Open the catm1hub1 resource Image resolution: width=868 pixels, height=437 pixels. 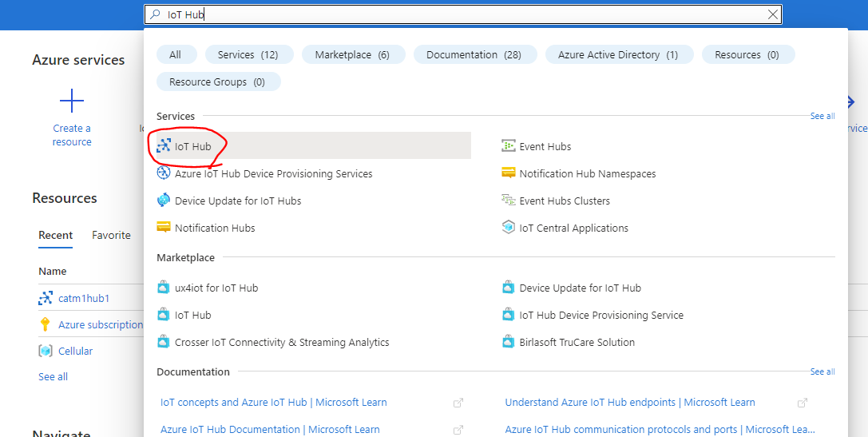(84, 298)
